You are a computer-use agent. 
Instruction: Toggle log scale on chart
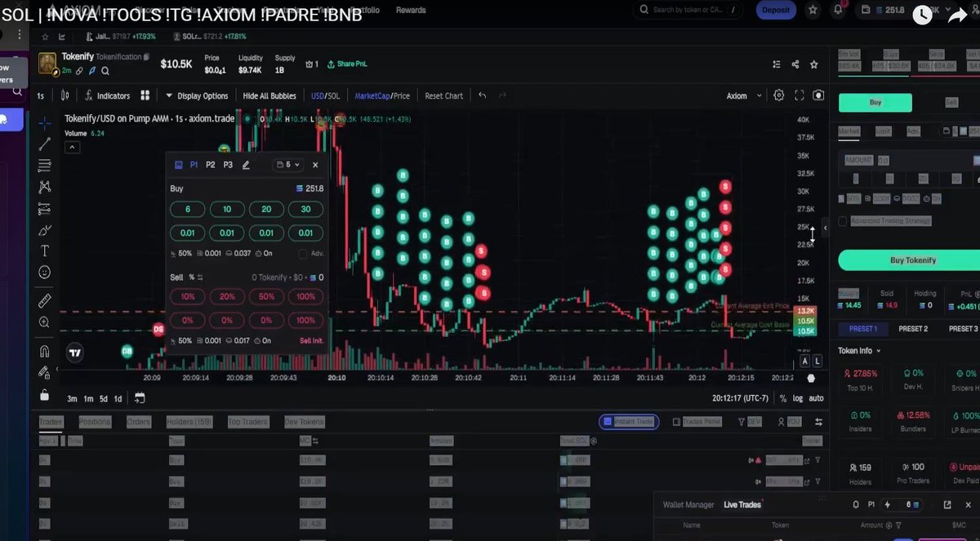798,398
